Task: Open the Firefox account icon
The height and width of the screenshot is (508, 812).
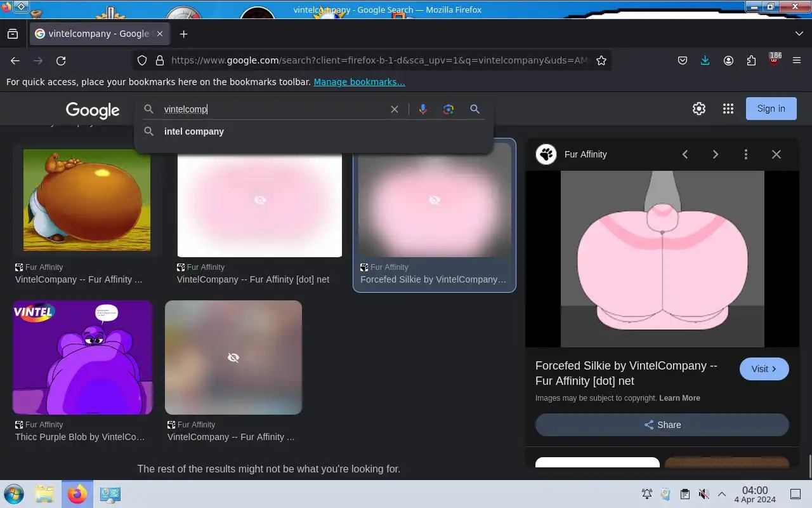Action: (x=728, y=60)
